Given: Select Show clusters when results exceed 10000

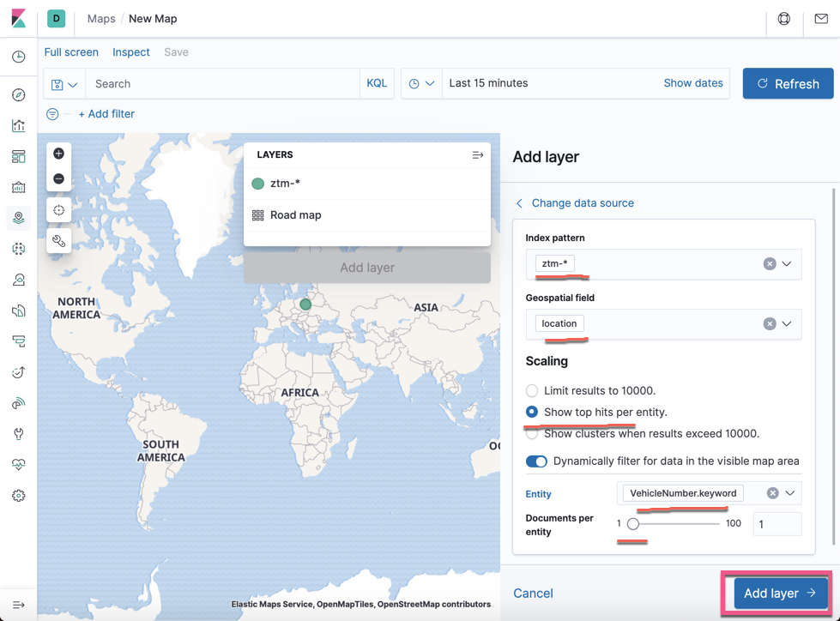Looking at the screenshot, I should tap(532, 434).
